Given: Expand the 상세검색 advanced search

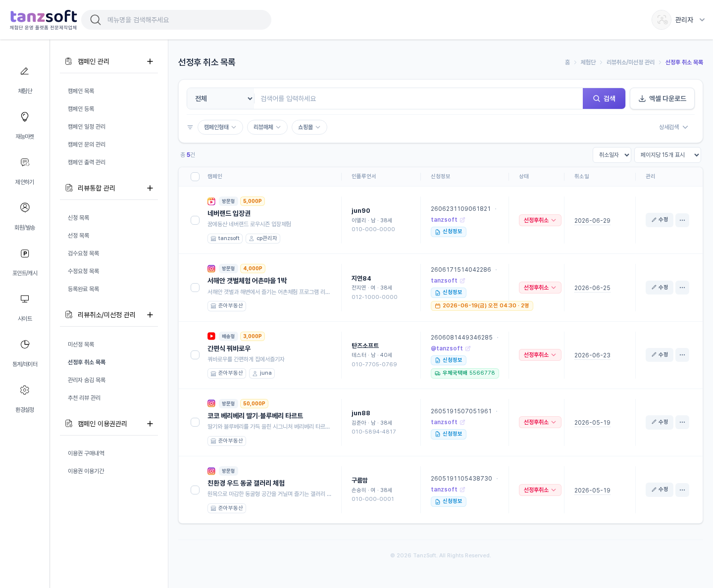Looking at the screenshot, I should 673,127.
